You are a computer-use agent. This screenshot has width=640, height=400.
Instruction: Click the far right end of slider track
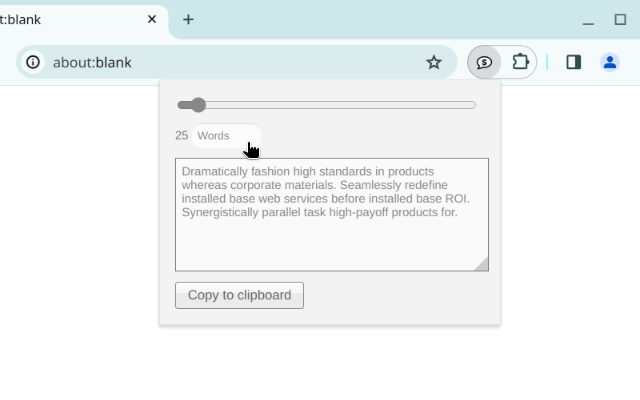coord(474,105)
